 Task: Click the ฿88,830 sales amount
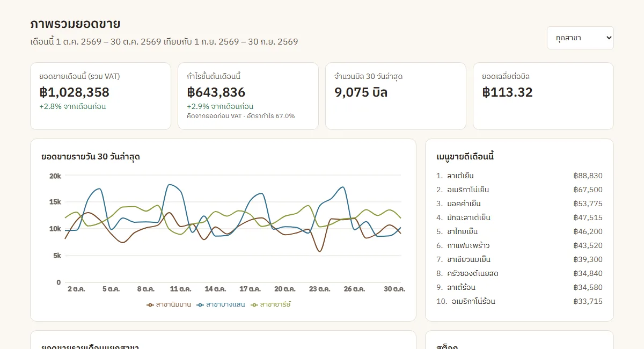tap(588, 176)
